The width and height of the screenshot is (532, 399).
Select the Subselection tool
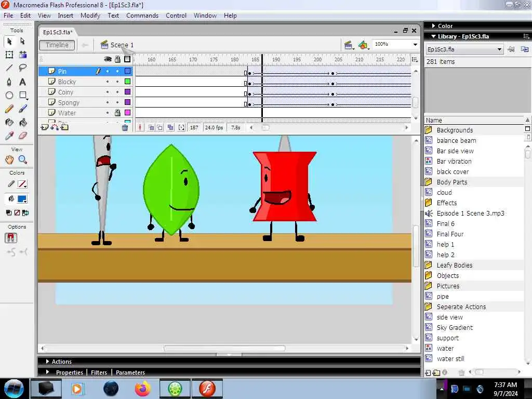(22, 41)
